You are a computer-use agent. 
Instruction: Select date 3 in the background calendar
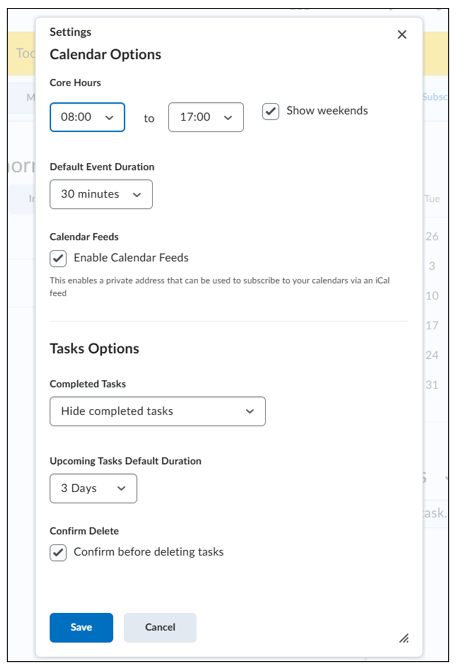[432, 266]
